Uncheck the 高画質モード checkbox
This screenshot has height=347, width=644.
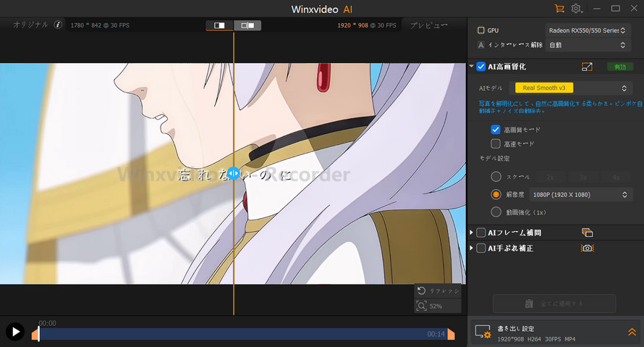(496, 130)
